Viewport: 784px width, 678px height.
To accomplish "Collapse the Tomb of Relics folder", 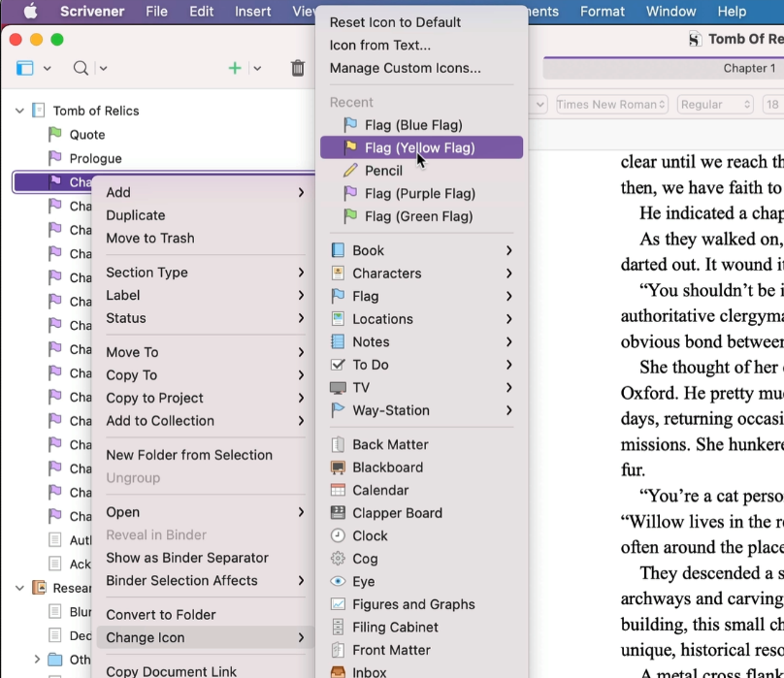I will (19, 111).
